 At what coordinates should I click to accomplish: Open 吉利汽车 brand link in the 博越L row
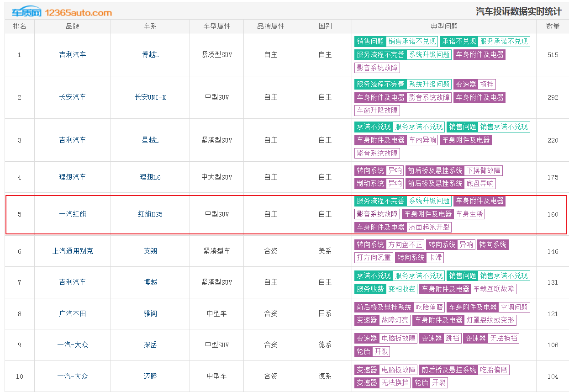coord(73,55)
